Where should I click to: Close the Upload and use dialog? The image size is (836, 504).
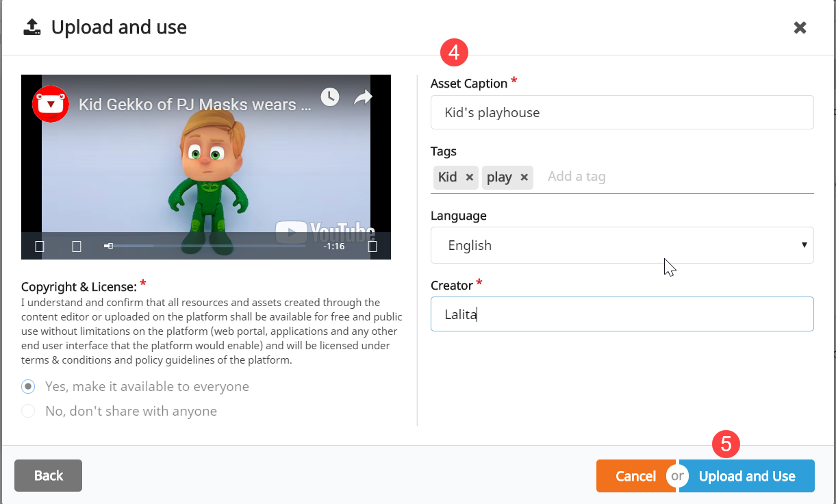(x=800, y=27)
